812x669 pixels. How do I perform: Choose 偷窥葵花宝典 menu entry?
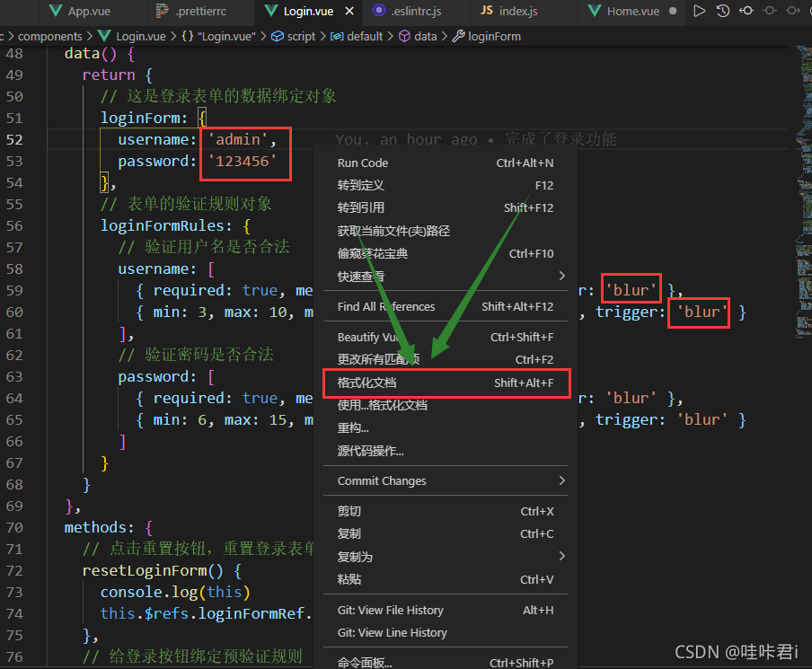446,254
